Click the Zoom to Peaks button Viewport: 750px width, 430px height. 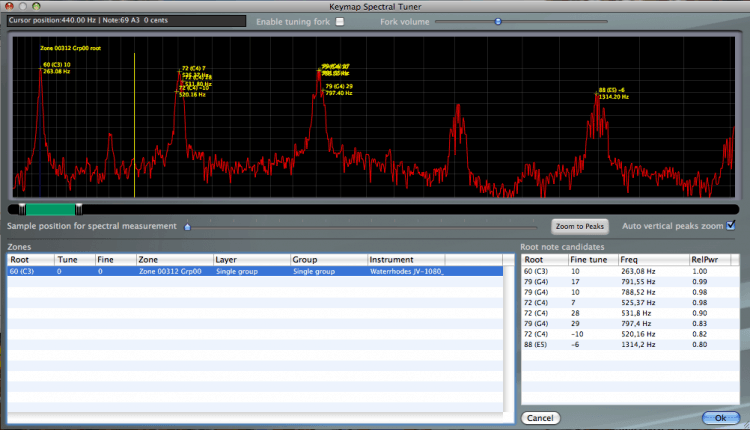tap(580, 226)
